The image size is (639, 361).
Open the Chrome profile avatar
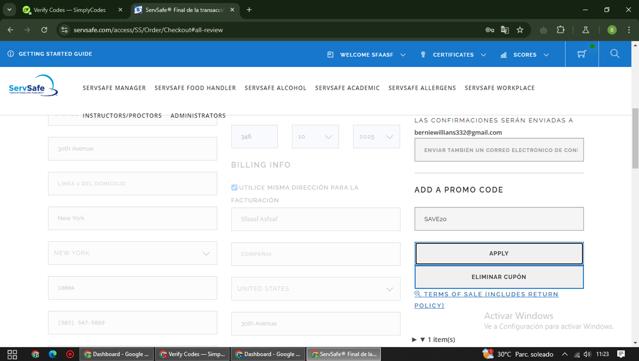tap(612, 30)
